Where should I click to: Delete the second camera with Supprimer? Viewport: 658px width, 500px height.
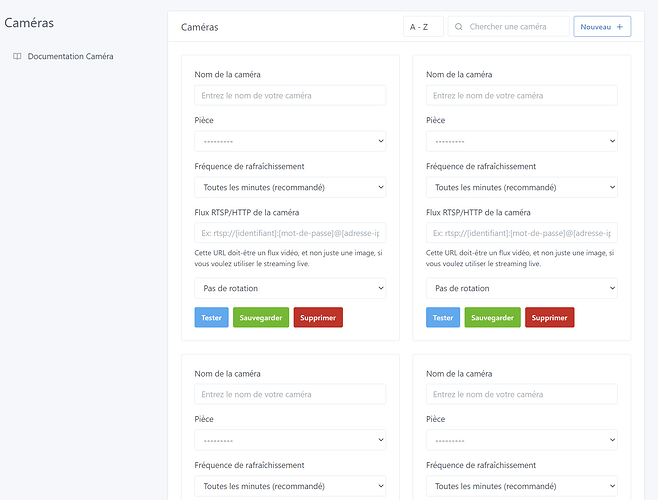(x=550, y=317)
